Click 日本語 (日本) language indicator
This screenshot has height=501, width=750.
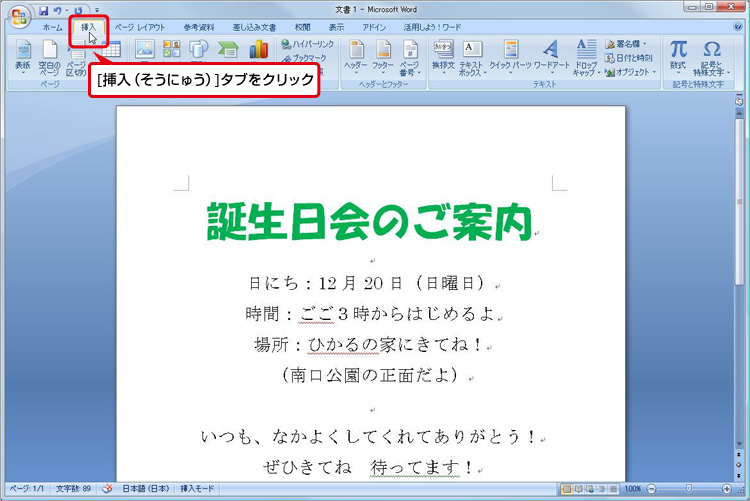click(x=145, y=489)
